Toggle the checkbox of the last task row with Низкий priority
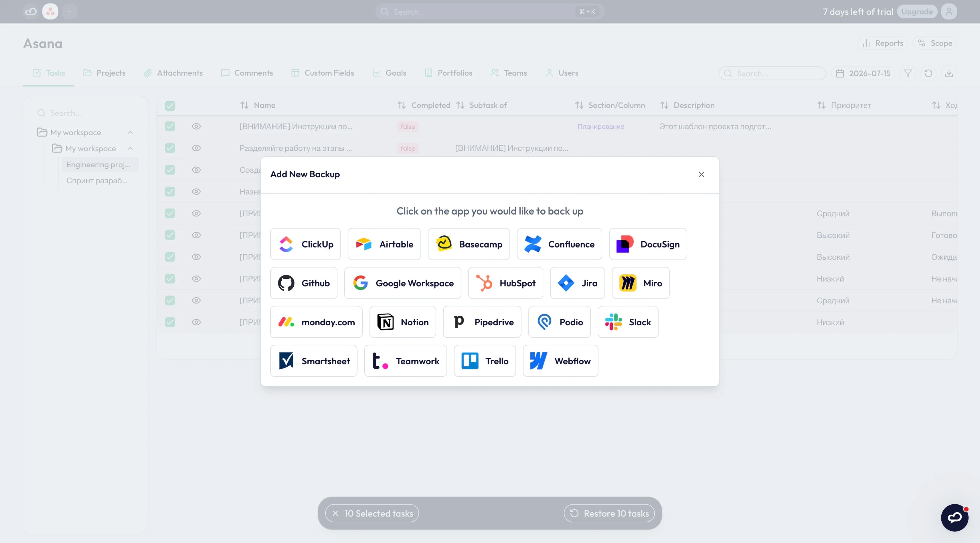The height and width of the screenshot is (543, 980). [170, 322]
